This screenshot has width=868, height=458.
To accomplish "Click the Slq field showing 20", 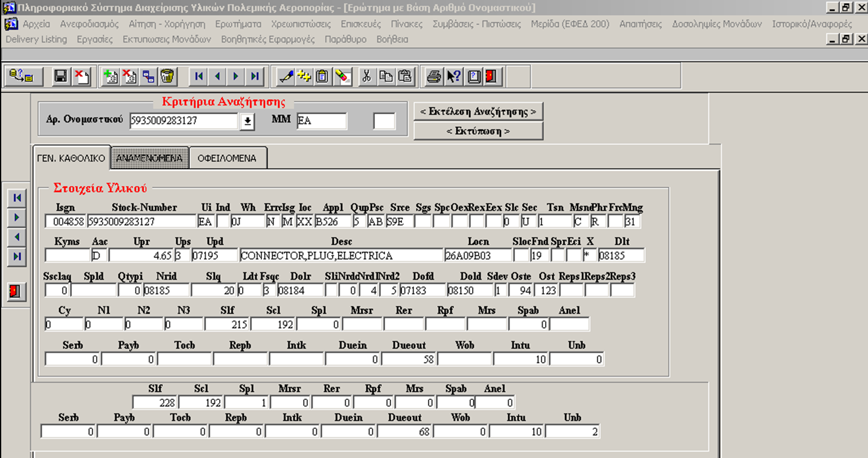I will [213, 290].
